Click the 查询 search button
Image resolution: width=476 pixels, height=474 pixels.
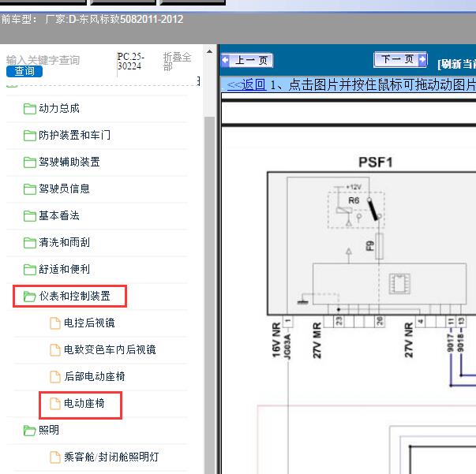point(24,71)
